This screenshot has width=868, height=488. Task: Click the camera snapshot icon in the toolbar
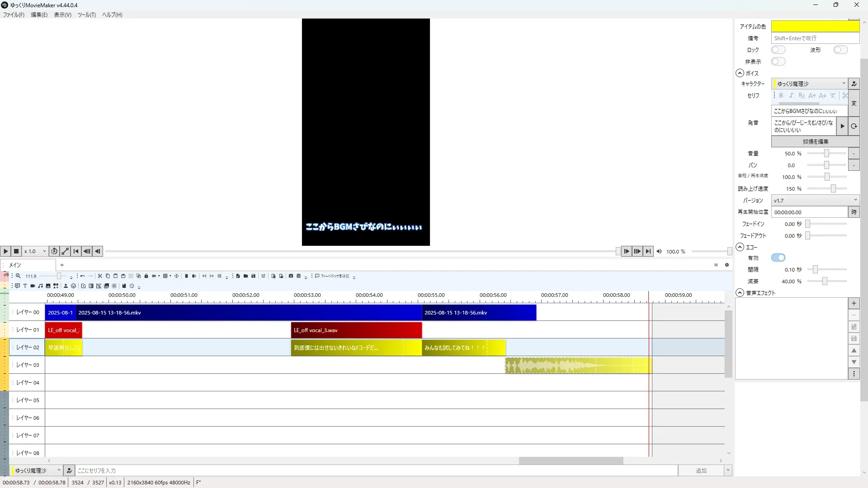point(291,276)
